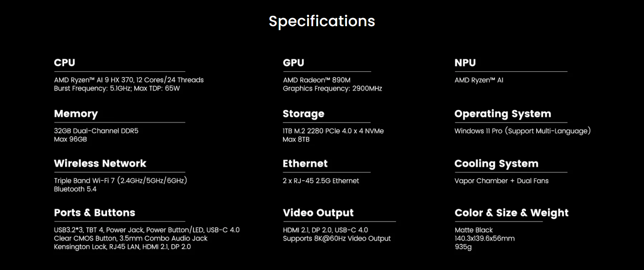This screenshot has width=644, height=270.
Task: Select the NPU heading
Action: click(x=465, y=63)
